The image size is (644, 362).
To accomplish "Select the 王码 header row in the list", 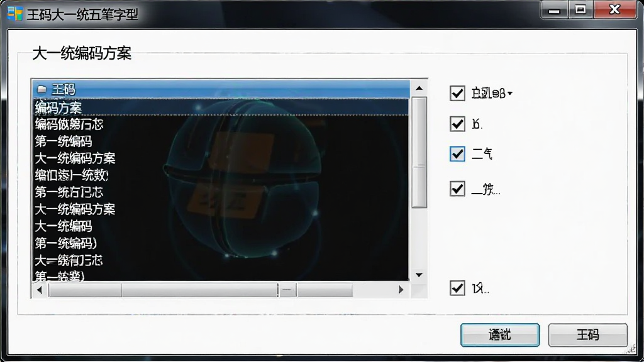I will pyautogui.click(x=221, y=89).
